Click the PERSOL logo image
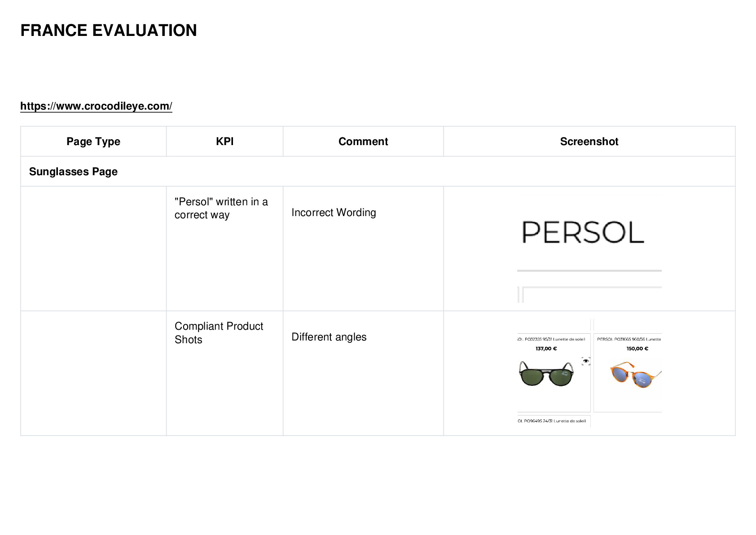Screen dimensions: 756x535 point(583,232)
